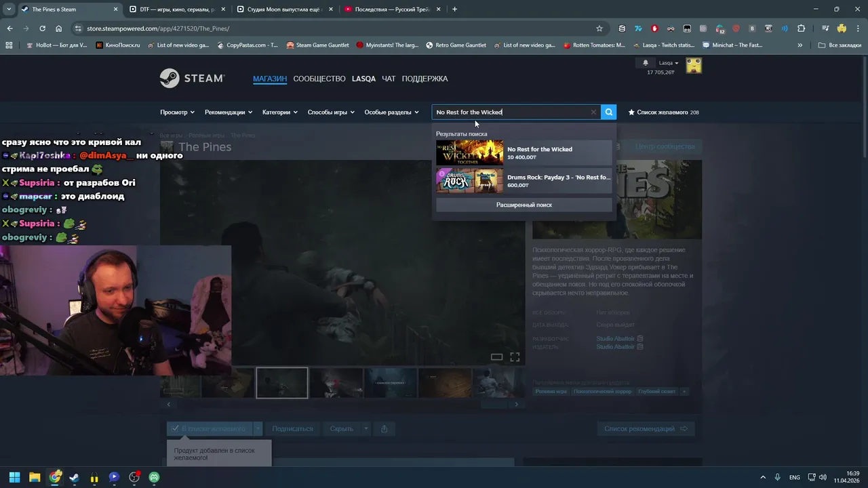Open Список рекомендаций button
The width and height of the screenshot is (868, 488).
click(x=646, y=428)
